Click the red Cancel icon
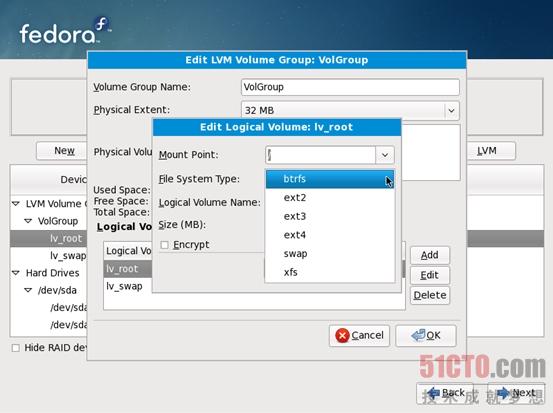Viewport: 553px width, 413px height. [x=342, y=335]
